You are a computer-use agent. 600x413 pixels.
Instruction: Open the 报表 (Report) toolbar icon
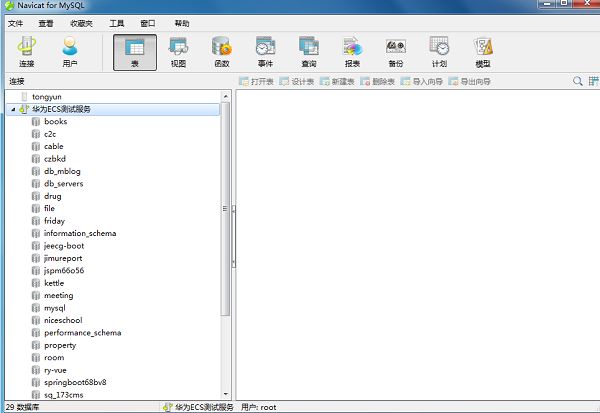pyautogui.click(x=352, y=52)
